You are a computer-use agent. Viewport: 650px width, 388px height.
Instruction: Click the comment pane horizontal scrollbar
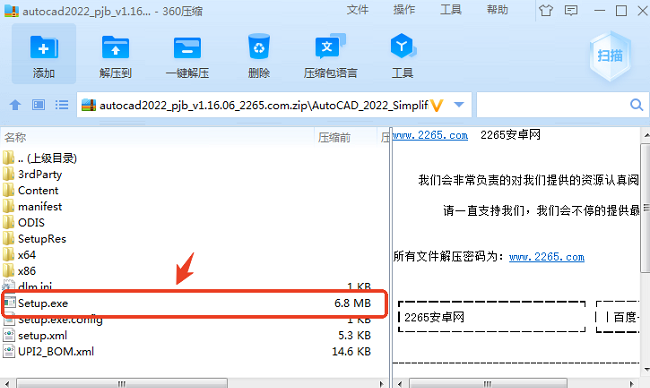pos(488,383)
